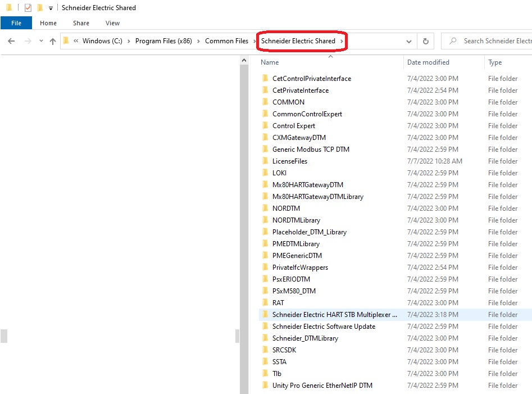Sort by the Type column header
The image size is (532, 394).
click(x=495, y=62)
